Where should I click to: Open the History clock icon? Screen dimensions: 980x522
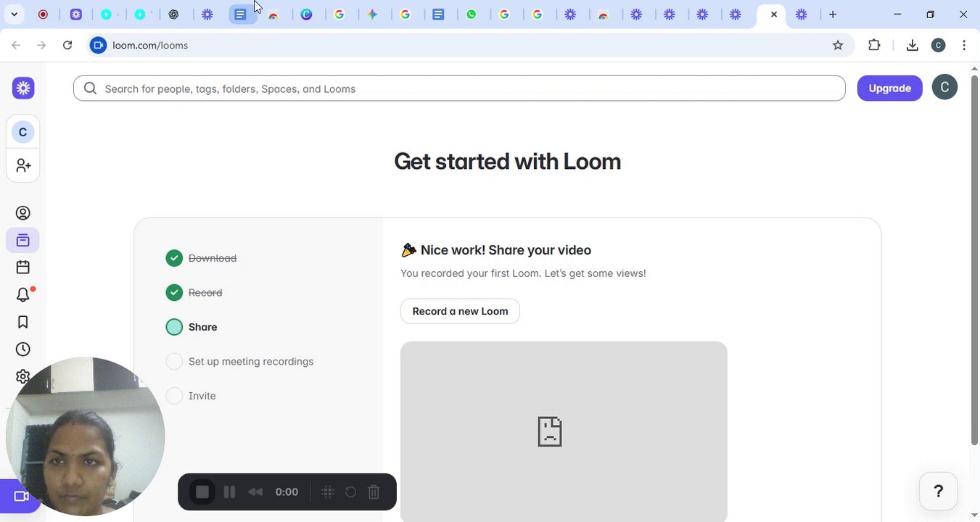coord(23,349)
